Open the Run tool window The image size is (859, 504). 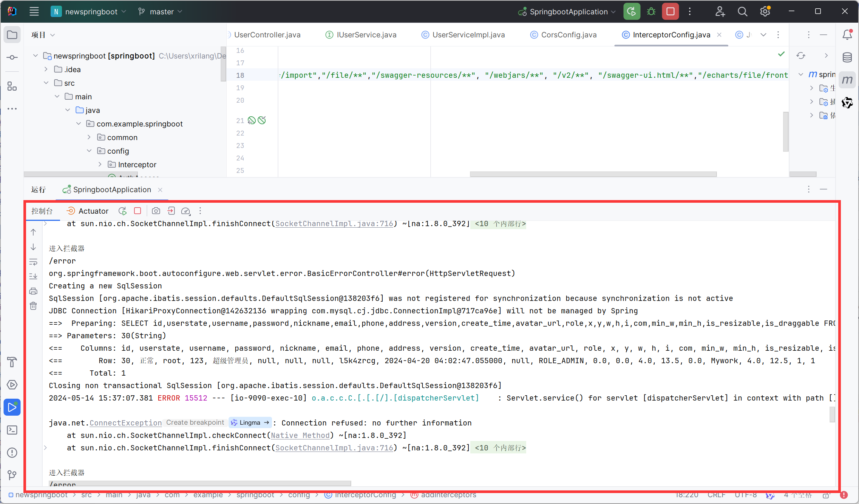pyautogui.click(x=12, y=407)
